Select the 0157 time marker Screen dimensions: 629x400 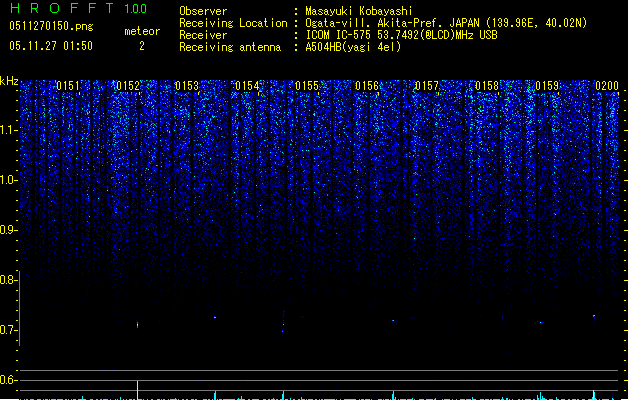pos(427,86)
